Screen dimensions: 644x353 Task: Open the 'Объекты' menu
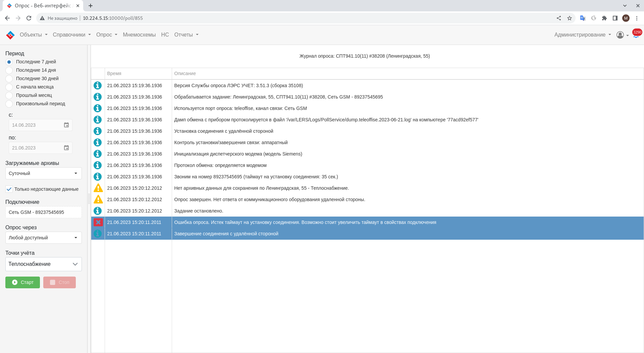point(34,35)
